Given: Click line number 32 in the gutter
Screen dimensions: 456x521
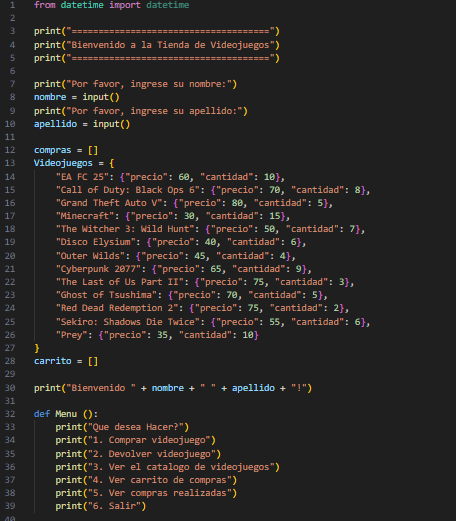Looking at the screenshot, I should pyautogui.click(x=10, y=414).
